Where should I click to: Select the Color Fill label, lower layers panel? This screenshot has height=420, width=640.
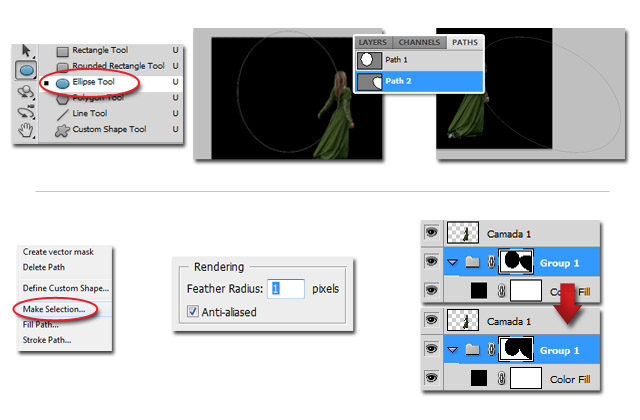[x=570, y=380]
